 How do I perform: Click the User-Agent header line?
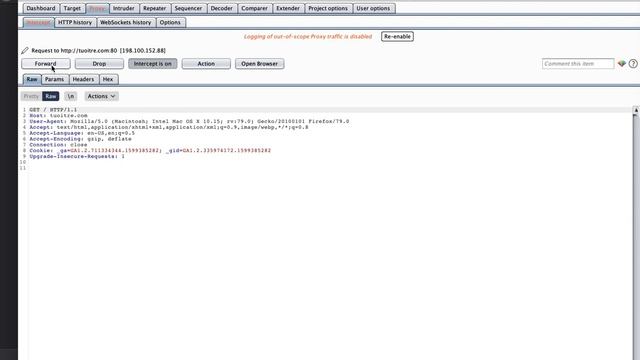189,121
